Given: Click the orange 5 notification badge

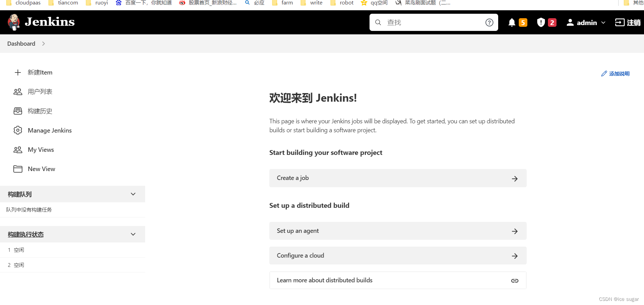Looking at the screenshot, I should pyautogui.click(x=523, y=23).
